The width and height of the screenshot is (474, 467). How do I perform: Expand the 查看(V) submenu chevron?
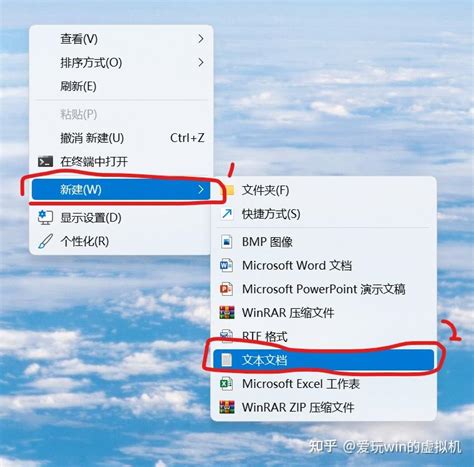(x=201, y=39)
